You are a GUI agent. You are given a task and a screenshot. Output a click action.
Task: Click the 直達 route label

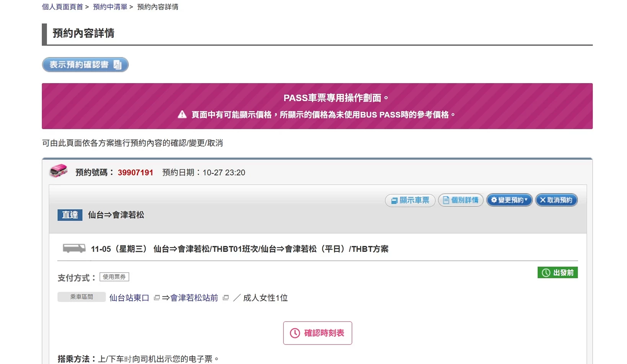(x=70, y=215)
